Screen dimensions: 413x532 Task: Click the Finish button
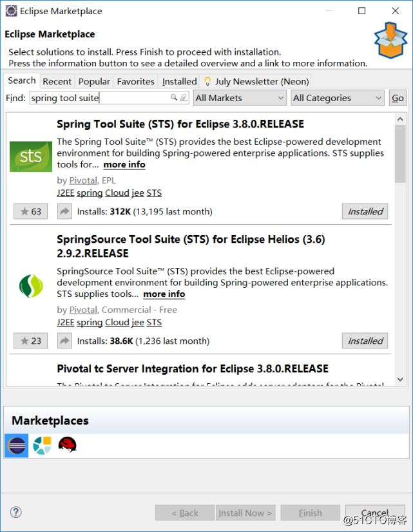click(x=310, y=513)
